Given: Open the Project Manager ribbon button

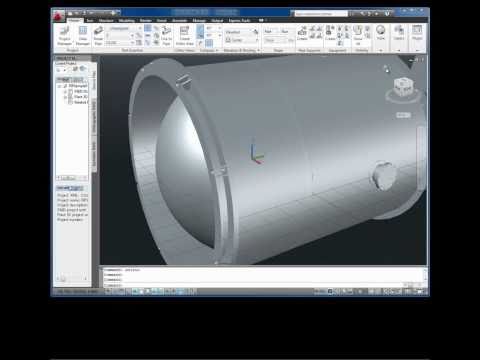Looking at the screenshot, I should pos(64,36).
